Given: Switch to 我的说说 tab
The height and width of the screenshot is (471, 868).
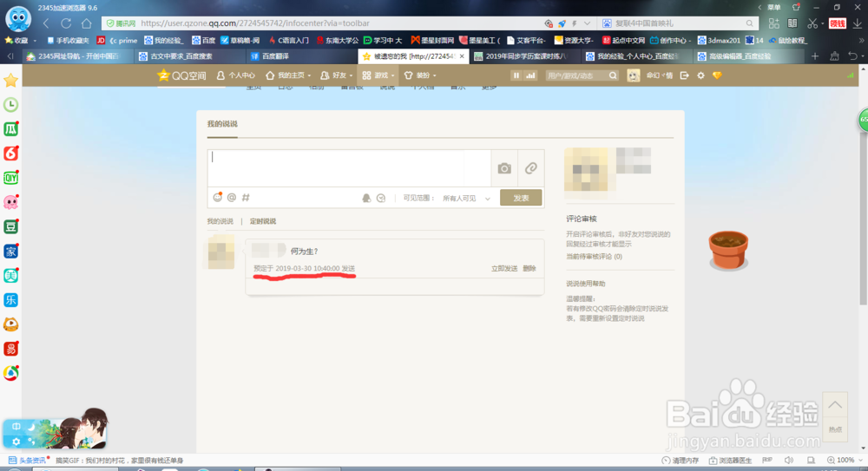Looking at the screenshot, I should click(x=220, y=221).
